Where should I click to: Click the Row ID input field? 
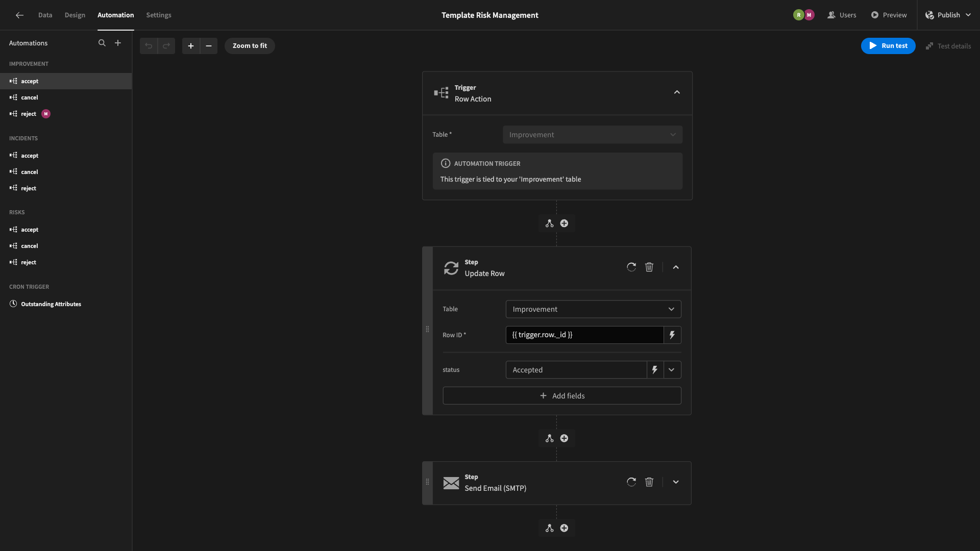tap(584, 335)
